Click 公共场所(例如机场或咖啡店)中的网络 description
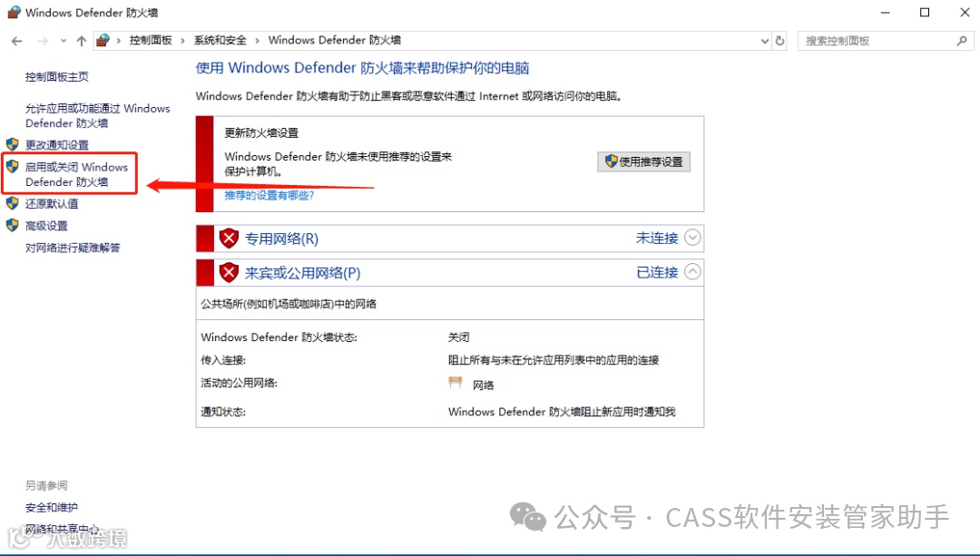The height and width of the screenshot is (556, 980). (x=289, y=304)
